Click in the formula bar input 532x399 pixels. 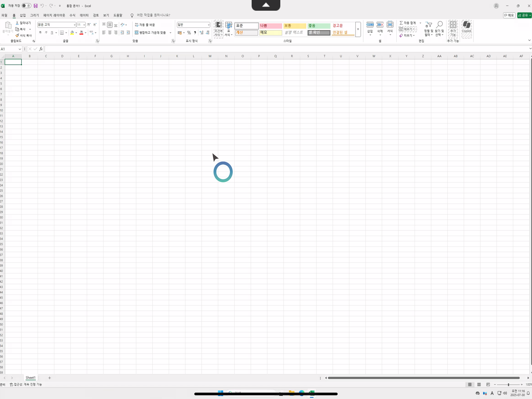click(286, 49)
